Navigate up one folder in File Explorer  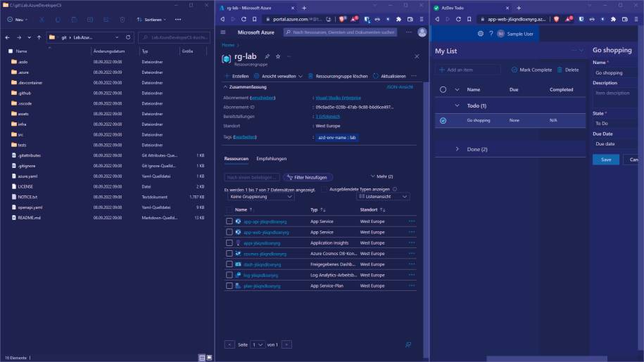[x=39, y=37]
